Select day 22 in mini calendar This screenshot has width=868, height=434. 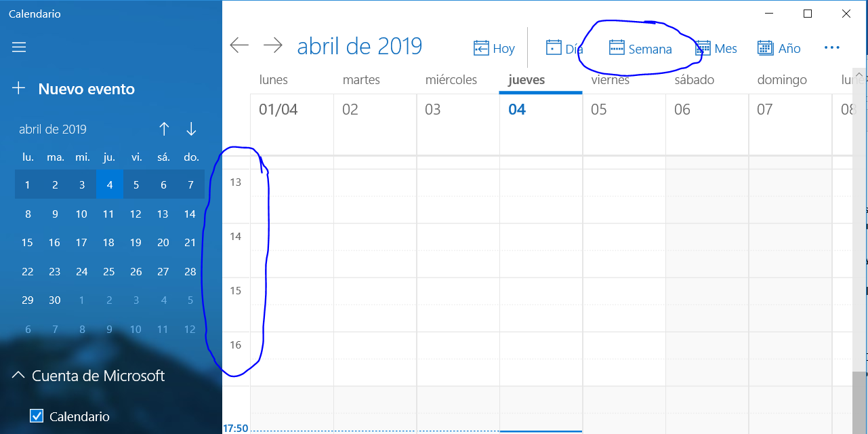pos(28,271)
